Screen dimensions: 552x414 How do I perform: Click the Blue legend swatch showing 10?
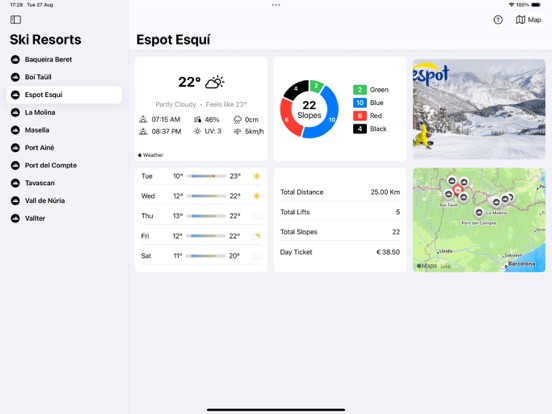click(360, 102)
